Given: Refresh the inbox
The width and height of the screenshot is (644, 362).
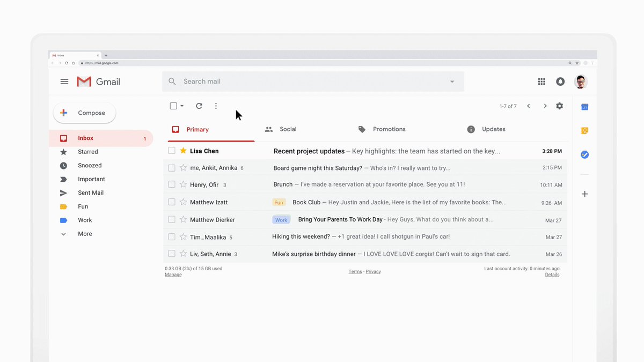Looking at the screenshot, I should tap(199, 106).
